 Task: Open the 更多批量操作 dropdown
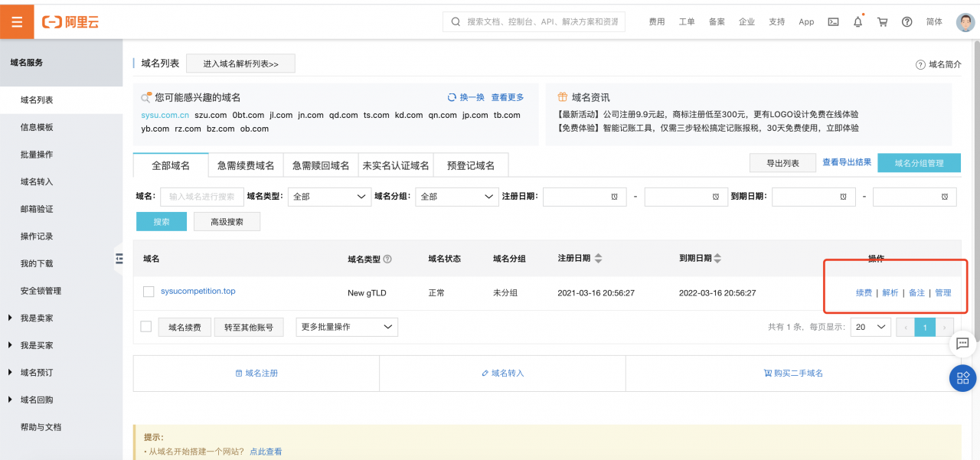(345, 326)
